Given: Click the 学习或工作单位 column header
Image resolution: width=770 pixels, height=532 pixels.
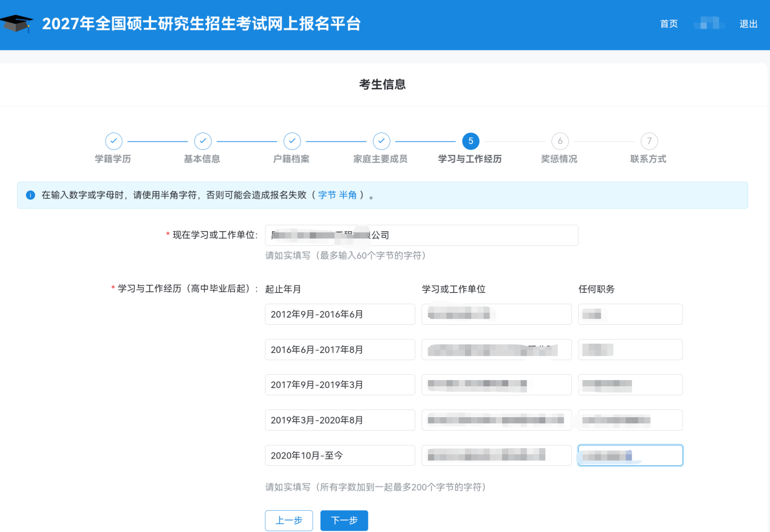Looking at the screenshot, I should pyautogui.click(x=454, y=290).
